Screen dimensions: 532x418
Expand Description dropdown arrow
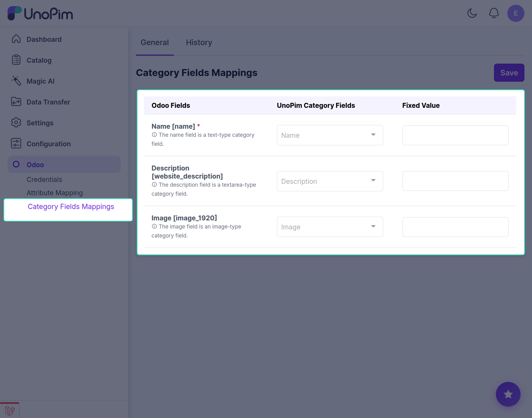(x=373, y=180)
